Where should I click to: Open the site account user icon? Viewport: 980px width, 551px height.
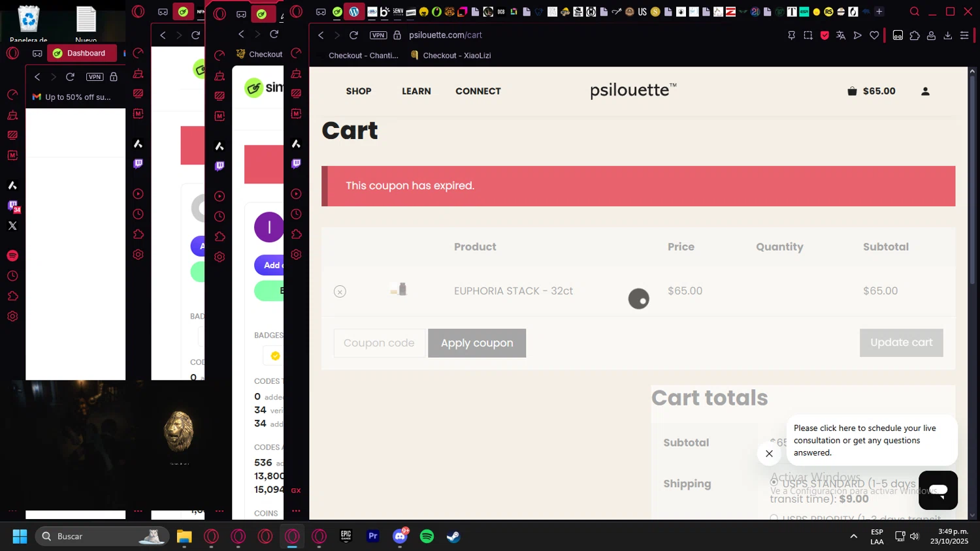(925, 91)
